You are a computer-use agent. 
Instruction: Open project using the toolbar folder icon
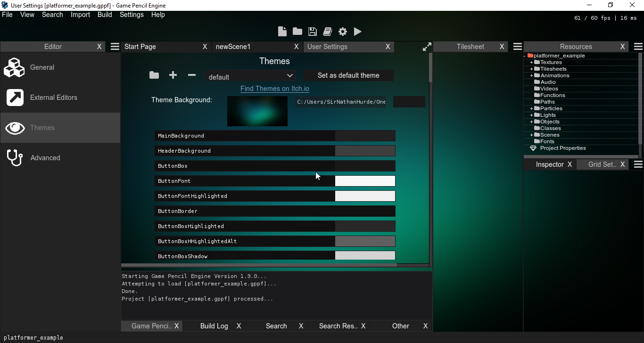point(297,32)
